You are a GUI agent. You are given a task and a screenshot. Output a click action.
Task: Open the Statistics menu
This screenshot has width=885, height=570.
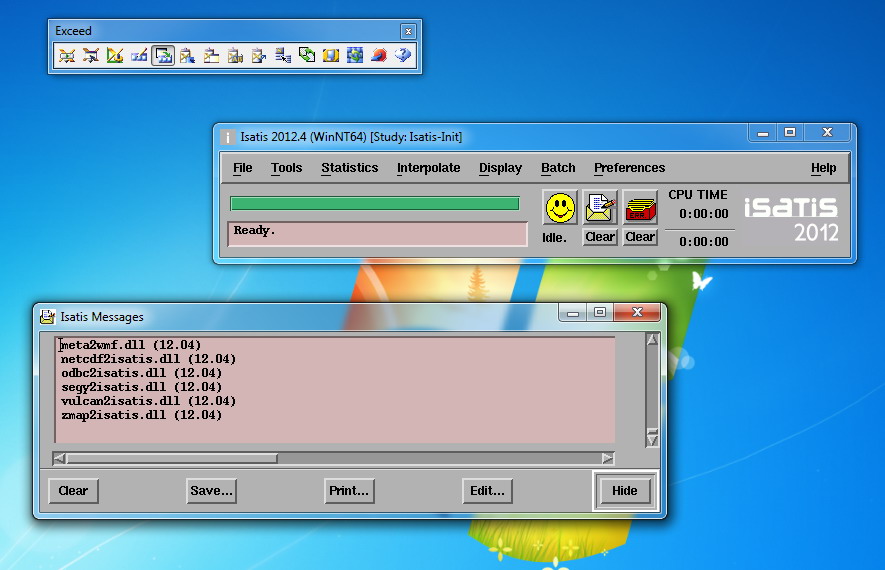click(x=350, y=168)
